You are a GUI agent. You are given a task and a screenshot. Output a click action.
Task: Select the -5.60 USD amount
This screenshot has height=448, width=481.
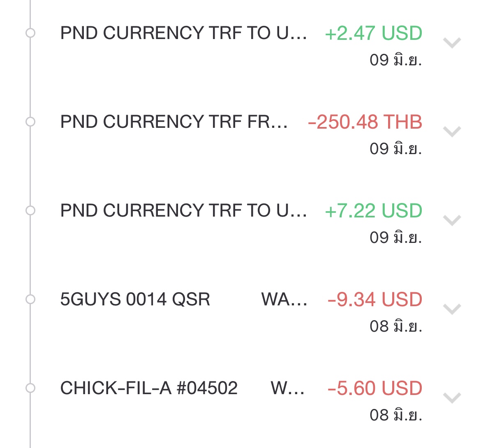[375, 388]
